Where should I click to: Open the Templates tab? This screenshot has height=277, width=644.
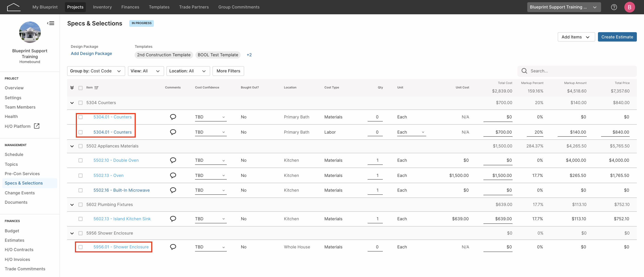point(159,7)
